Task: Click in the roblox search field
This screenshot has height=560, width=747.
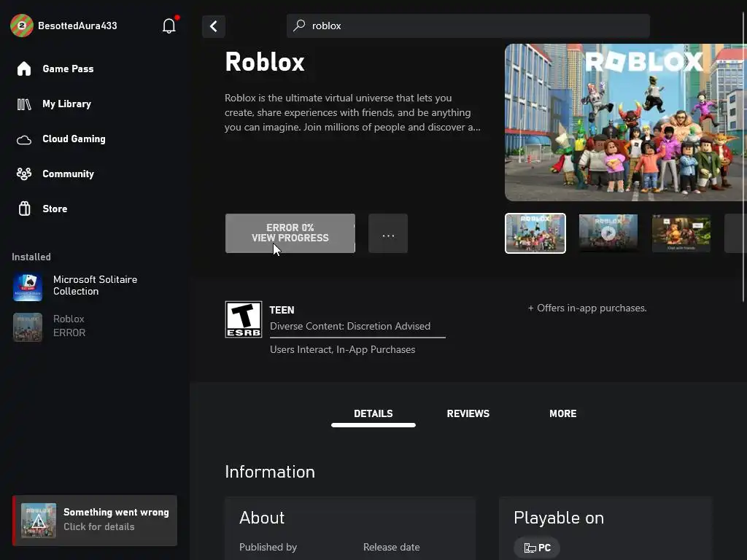Action: pos(468,26)
